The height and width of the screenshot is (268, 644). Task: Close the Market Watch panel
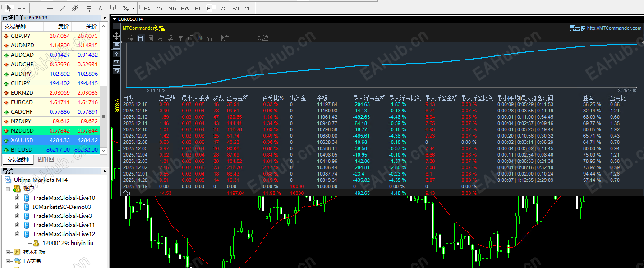click(x=105, y=18)
